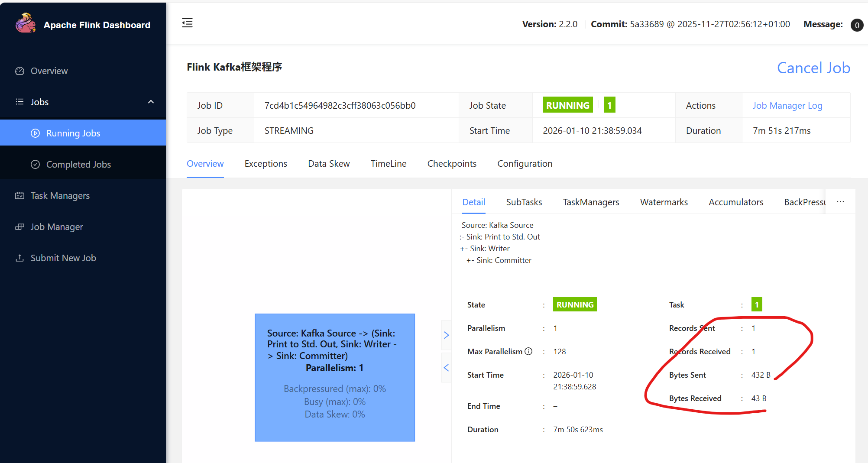Open the Accumulators tab
Image resolution: width=868 pixels, height=463 pixels.
coord(735,202)
